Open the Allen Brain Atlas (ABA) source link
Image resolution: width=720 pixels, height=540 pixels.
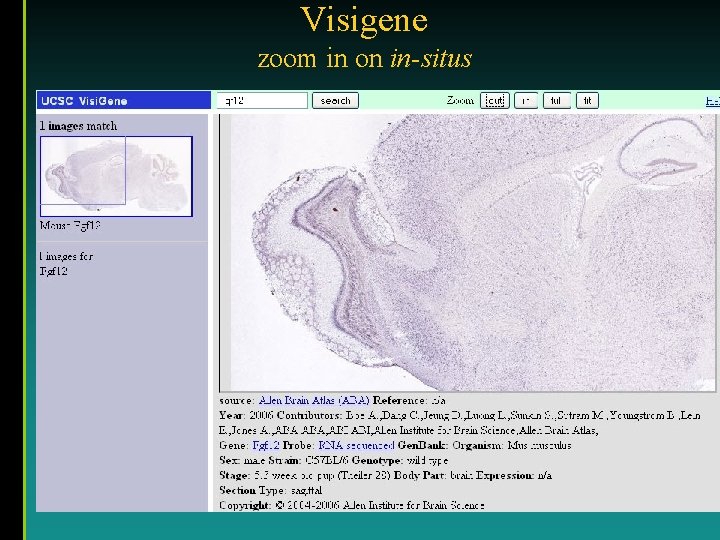[314, 400]
